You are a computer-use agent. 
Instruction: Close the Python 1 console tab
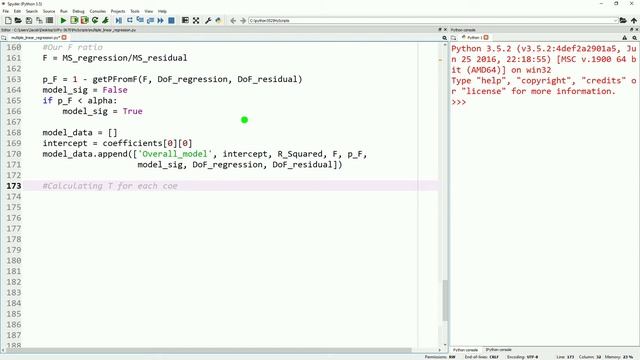486,38
